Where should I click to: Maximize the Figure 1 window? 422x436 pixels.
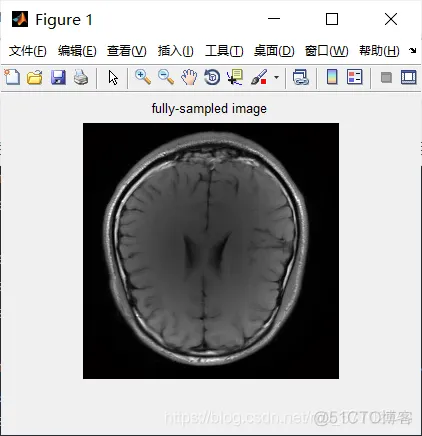point(332,19)
